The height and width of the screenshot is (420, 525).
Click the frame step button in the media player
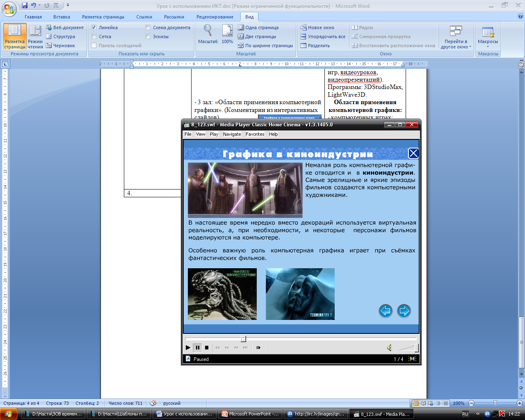pos(258,347)
